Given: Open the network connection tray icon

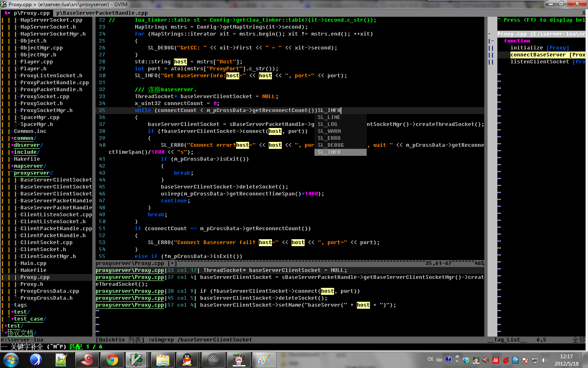Looking at the screenshot, I should 535,360.
